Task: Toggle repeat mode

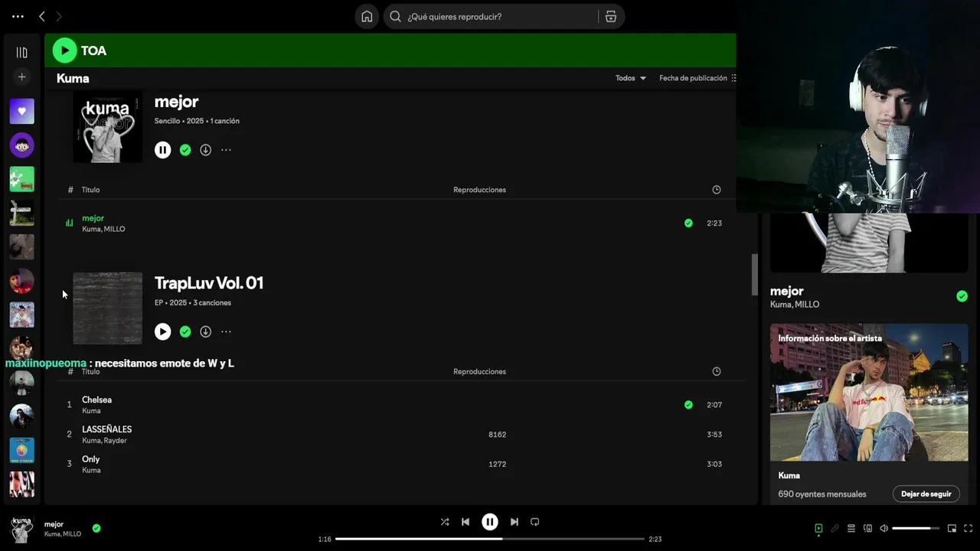Action: (535, 522)
